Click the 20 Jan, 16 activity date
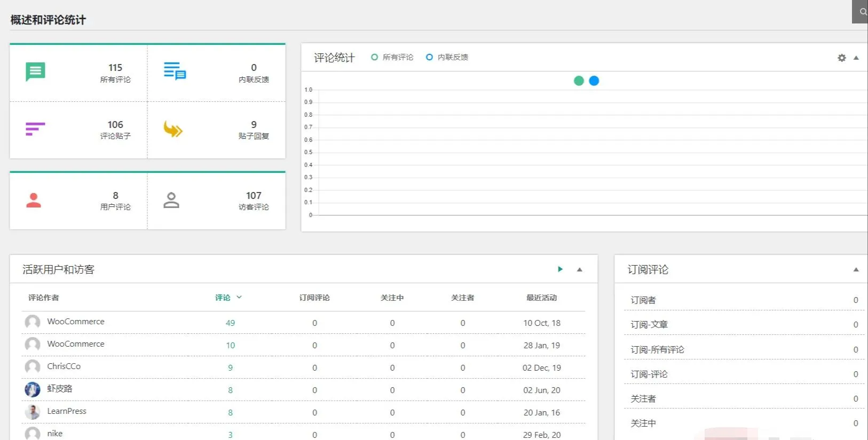The image size is (868, 440). point(542,413)
